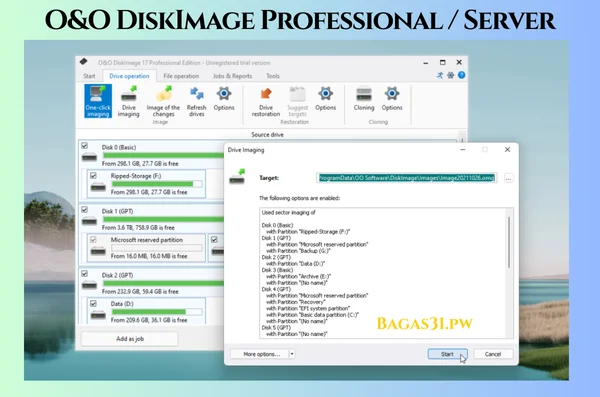Click the Data (D:) partition icon
600x397 pixels.
pyautogui.click(x=98, y=315)
